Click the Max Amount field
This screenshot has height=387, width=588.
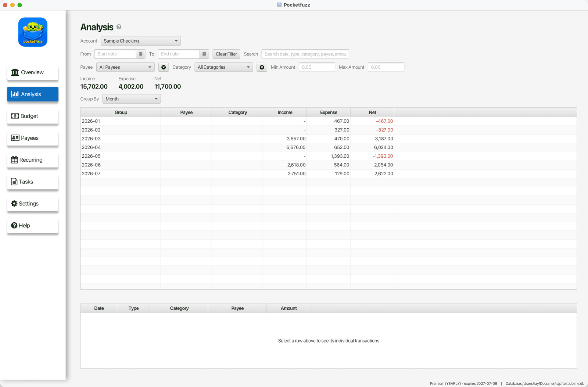click(386, 67)
